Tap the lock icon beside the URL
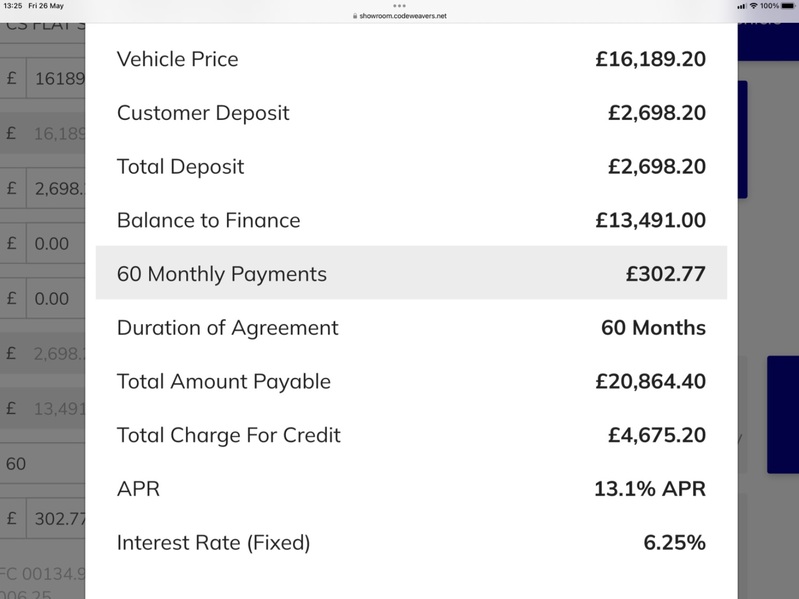This screenshot has height=599, width=799. tap(355, 16)
